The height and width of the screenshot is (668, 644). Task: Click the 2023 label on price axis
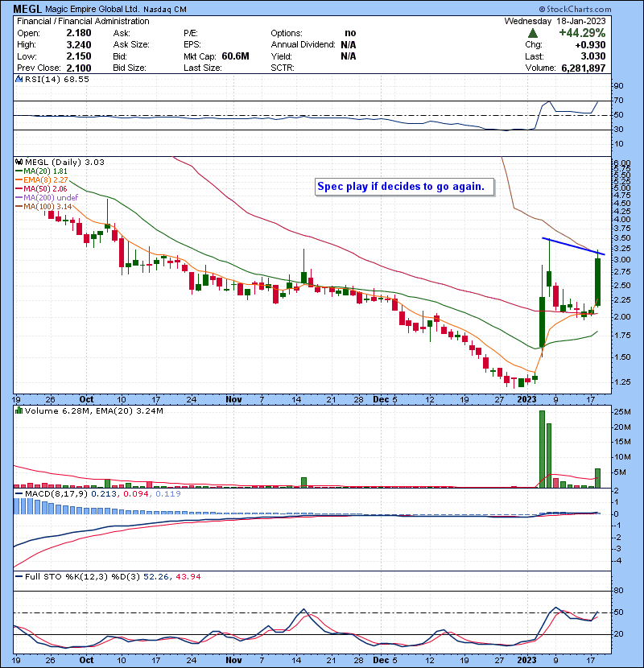(526, 400)
